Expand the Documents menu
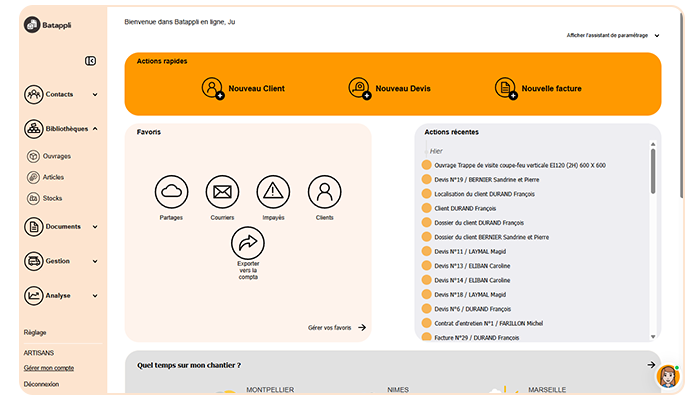The width and height of the screenshot is (700, 400). click(x=95, y=227)
